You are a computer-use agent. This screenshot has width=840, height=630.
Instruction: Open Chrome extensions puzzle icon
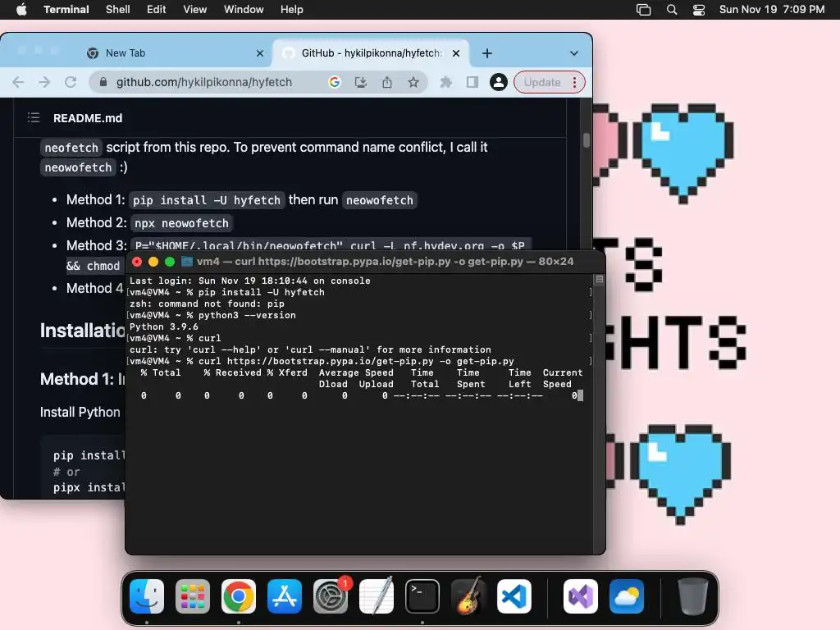click(x=445, y=82)
